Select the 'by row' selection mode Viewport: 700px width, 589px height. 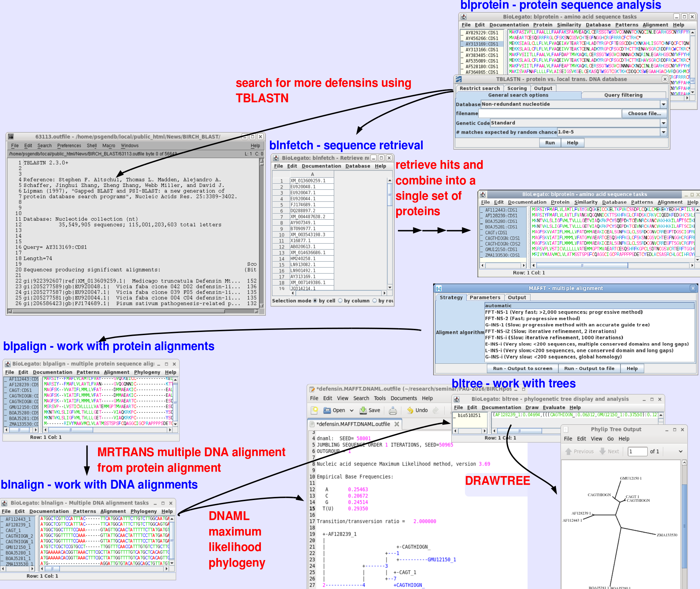375,301
